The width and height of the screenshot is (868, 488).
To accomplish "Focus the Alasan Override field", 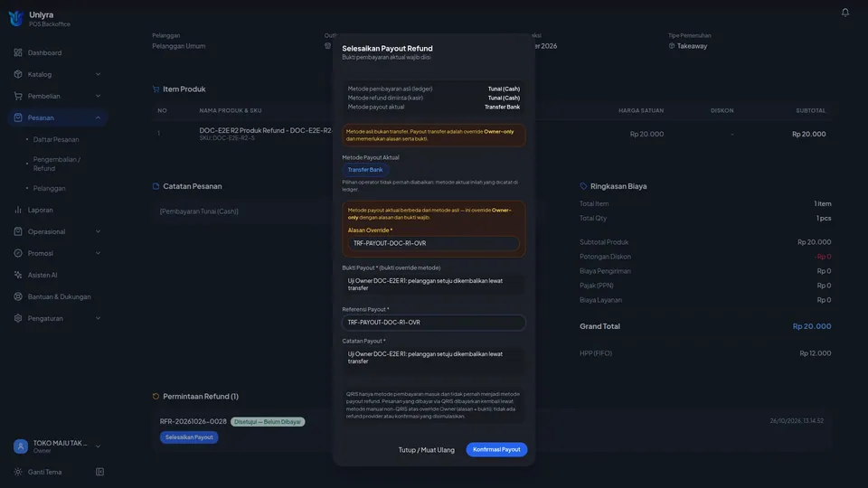I will [x=433, y=243].
